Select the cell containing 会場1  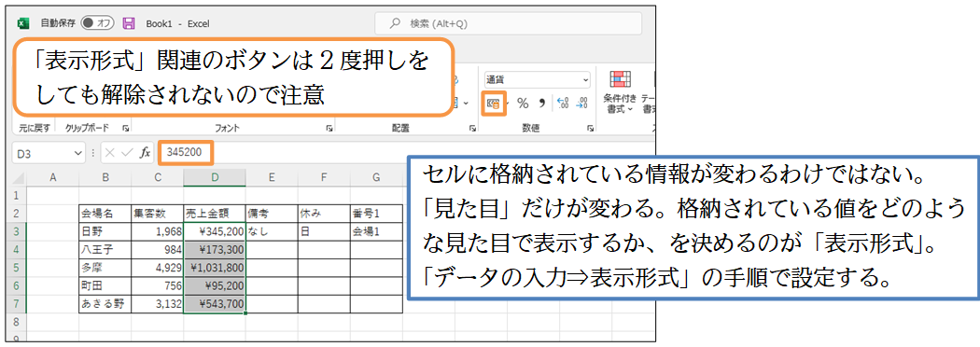[376, 231]
